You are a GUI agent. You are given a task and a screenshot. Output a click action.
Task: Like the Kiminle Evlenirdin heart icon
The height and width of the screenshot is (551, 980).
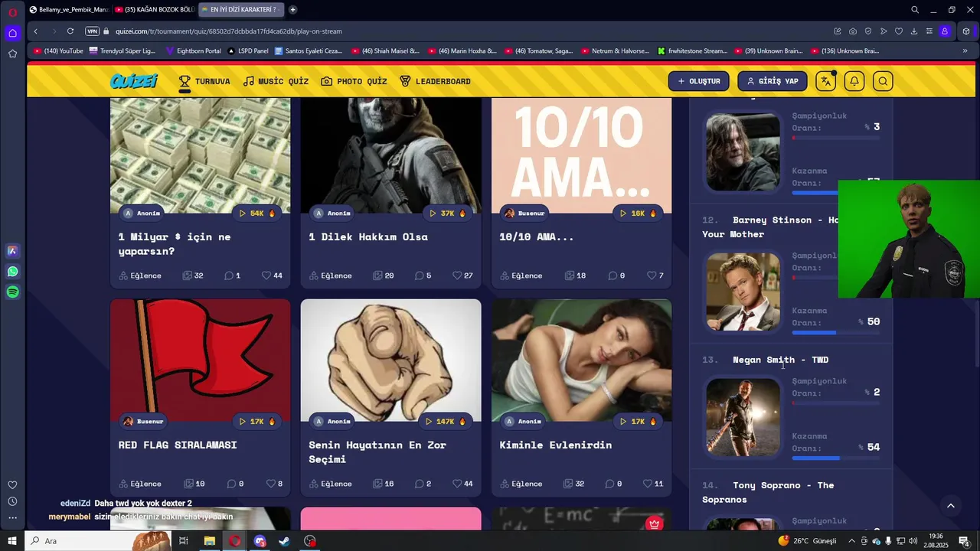click(648, 484)
